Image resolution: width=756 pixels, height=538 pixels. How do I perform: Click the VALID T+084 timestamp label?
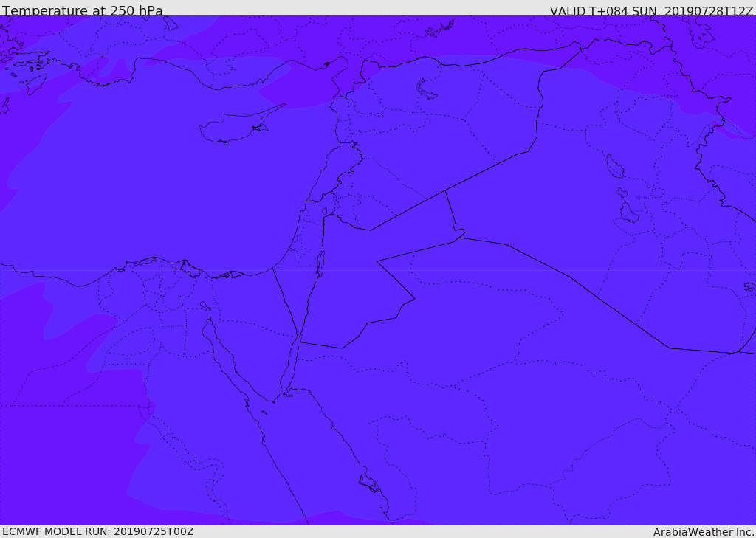[651, 11]
